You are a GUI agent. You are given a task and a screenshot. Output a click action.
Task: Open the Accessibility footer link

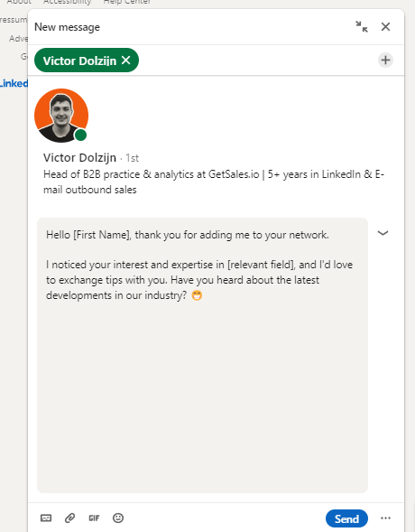click(67, 2)
